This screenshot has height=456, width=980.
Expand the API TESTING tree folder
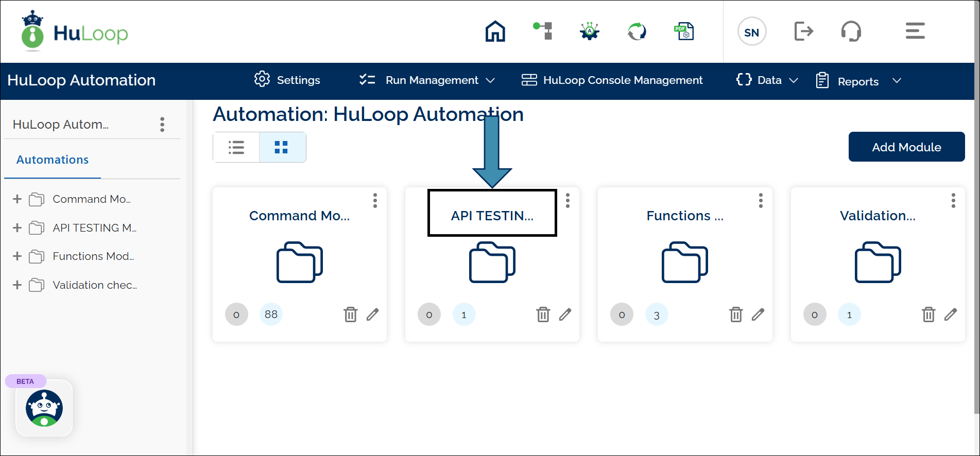click(17, 228)
